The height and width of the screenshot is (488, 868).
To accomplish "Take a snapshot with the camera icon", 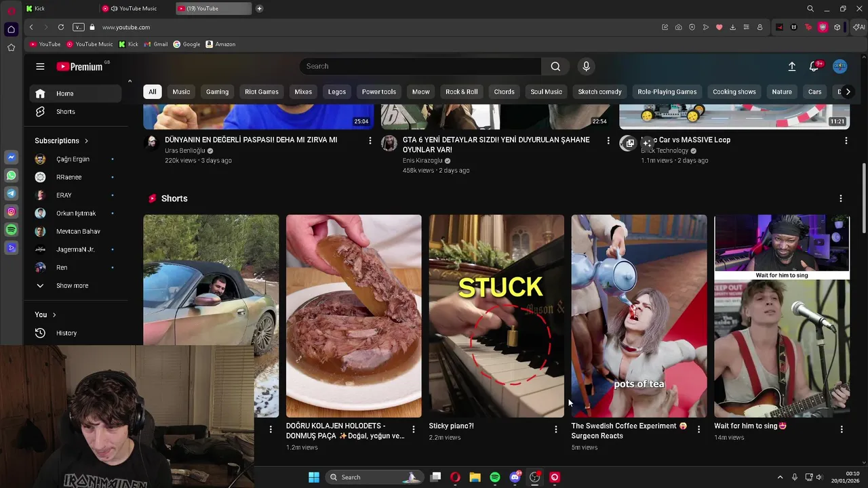I will 678,27.
